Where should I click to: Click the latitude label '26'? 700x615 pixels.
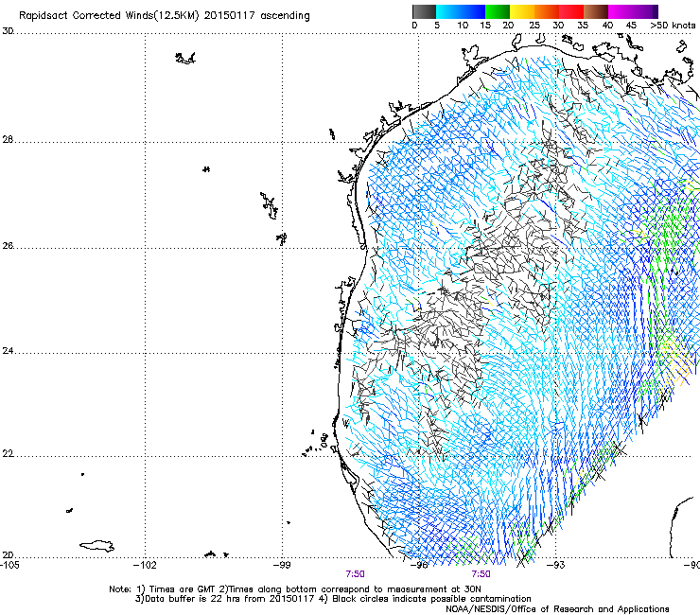point(8,246)
